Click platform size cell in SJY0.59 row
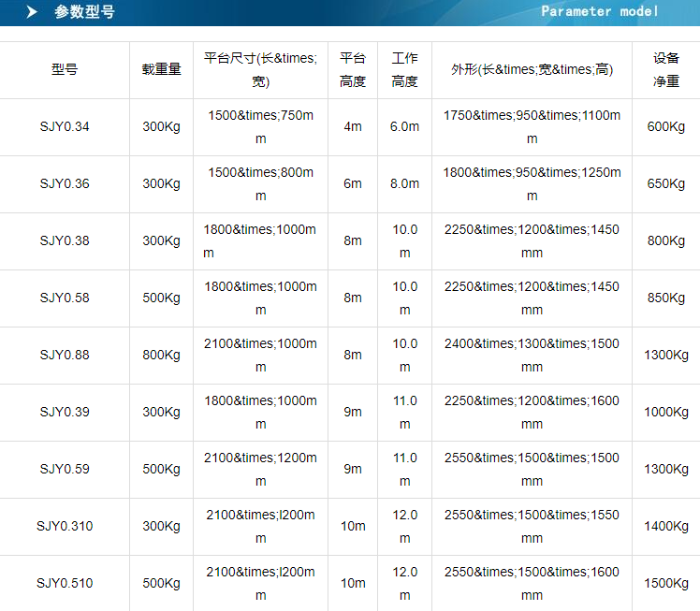The width and height of the screenshot is (700, 611). click(x=261, y=469)
